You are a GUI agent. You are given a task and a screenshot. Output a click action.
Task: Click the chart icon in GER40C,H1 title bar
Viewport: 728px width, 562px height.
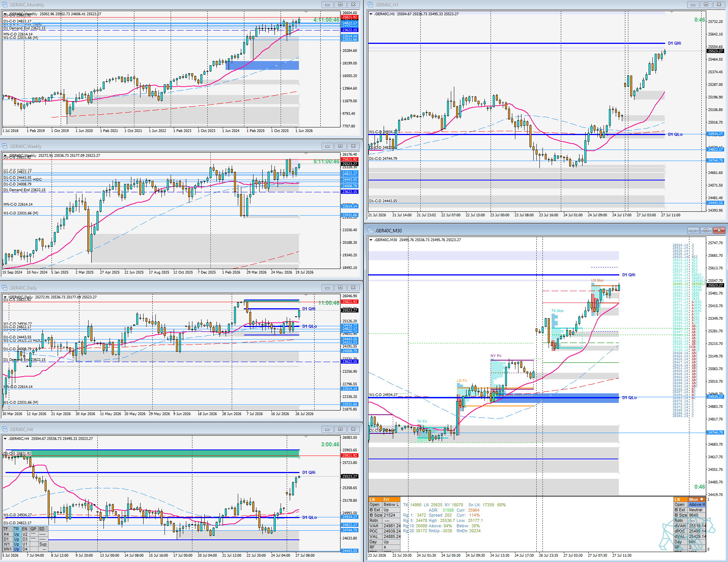370,5
